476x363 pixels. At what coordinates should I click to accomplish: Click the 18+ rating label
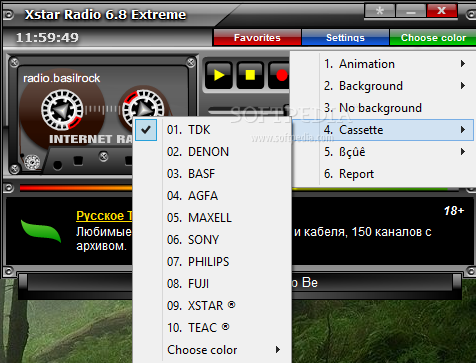(x=454, y=211)
